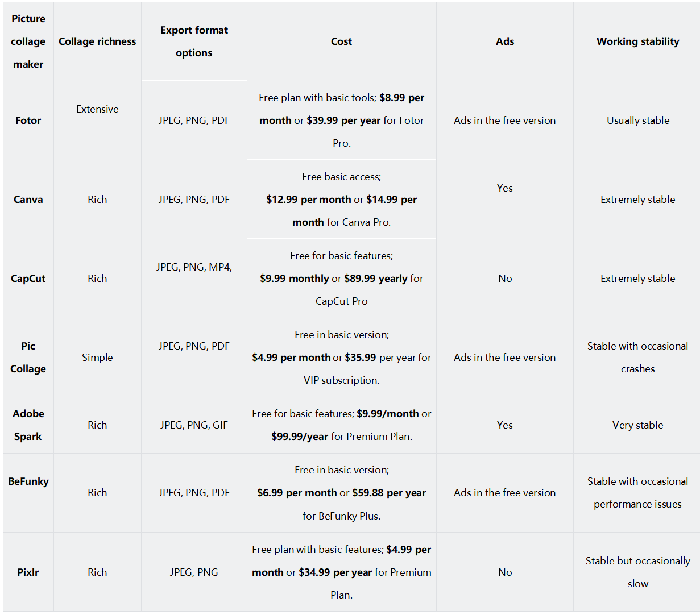This screenshot has width=700, height=615.
Task: Select Pic Collage's occasional crashes stability cell
Action: 637,358
